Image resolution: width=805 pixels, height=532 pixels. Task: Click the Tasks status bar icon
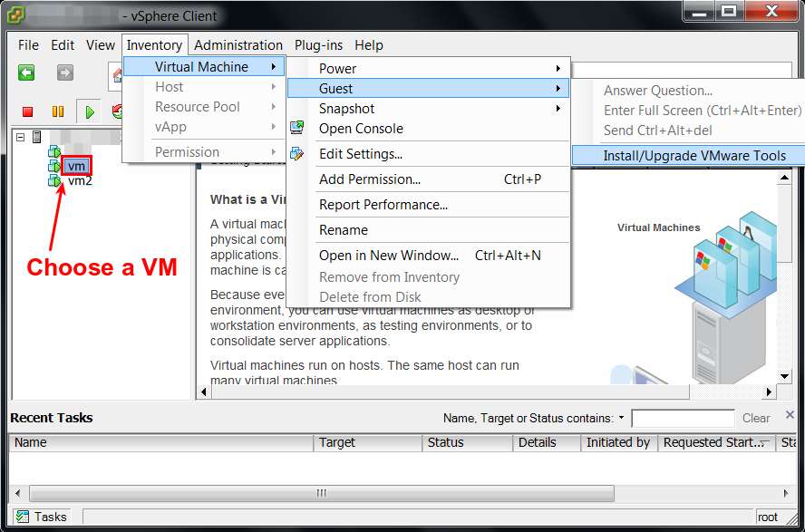pyautogui.click(x=22, y=516)
